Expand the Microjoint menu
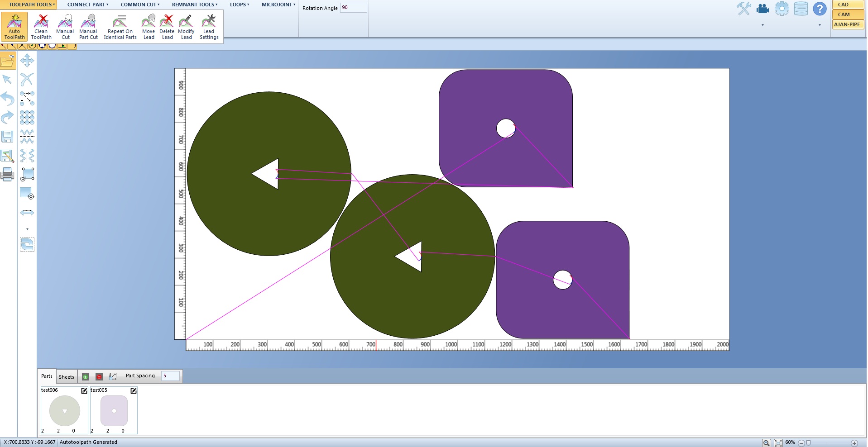Viewport: 868px width, 447px height. 278,5
